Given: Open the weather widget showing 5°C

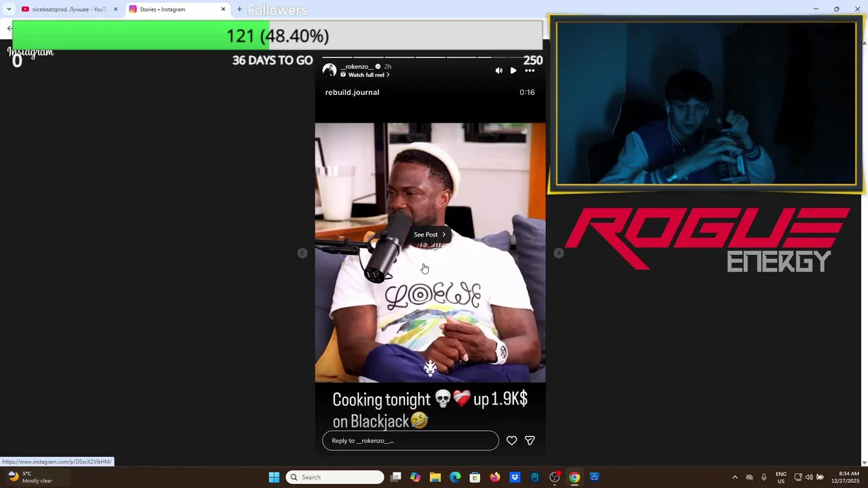Looking at the screenshot, I should (x=31, y=477).
